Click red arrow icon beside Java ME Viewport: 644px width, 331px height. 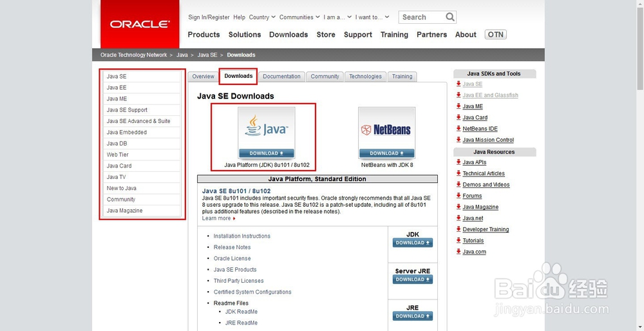pos(459,106)
